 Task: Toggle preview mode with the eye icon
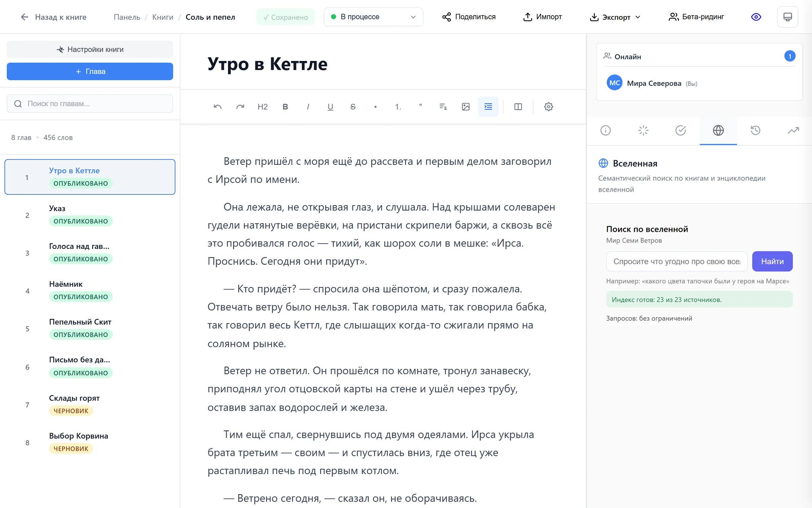756,17
